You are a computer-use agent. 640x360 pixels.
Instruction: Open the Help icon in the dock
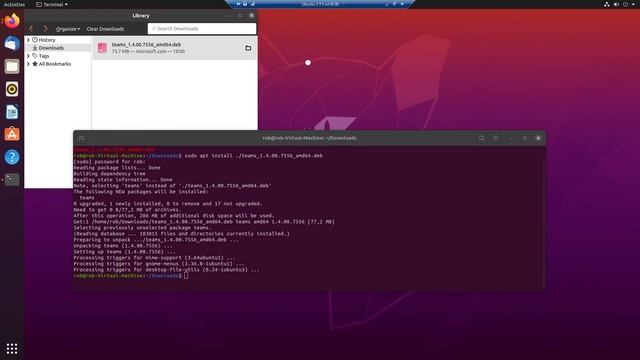12,157
